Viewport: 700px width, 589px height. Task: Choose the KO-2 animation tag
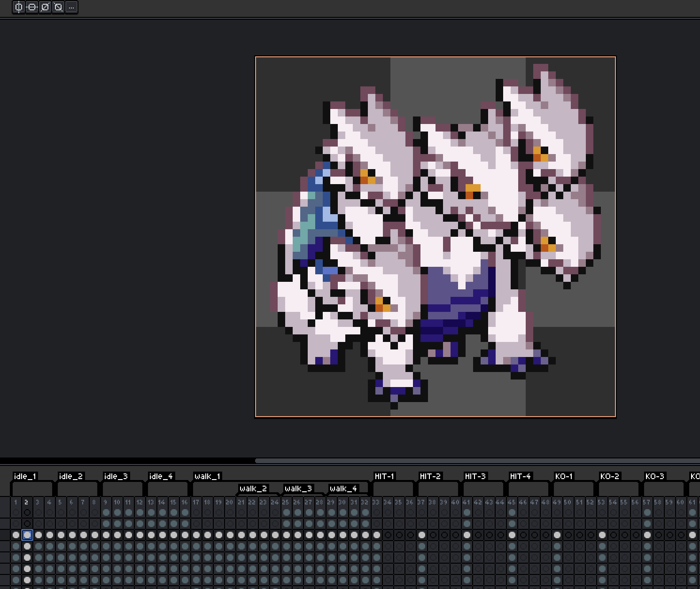(609, 476)
